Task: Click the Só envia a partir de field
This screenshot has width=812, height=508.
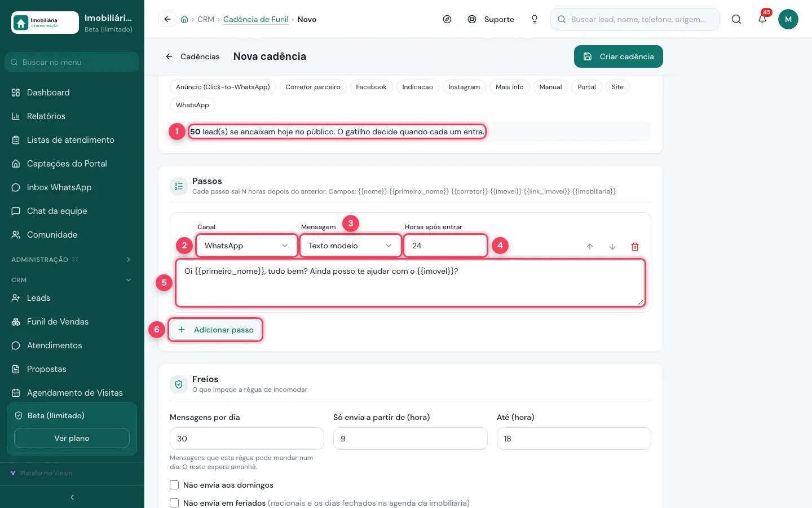Action: (411, 439)
